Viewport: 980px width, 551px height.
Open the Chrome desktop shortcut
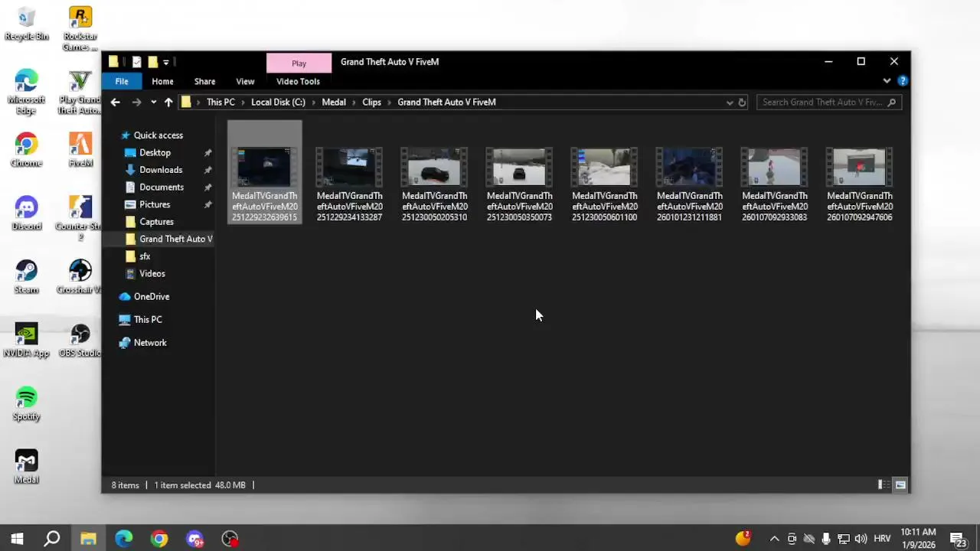pyautogui.click(x=26, y=150)
